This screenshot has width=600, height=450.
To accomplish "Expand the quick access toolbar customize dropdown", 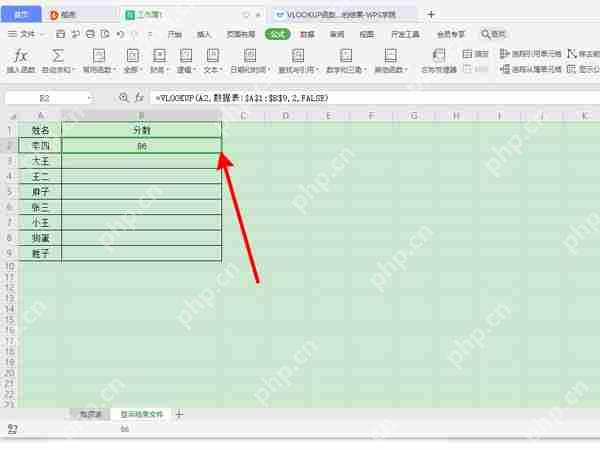I will 150,34.
